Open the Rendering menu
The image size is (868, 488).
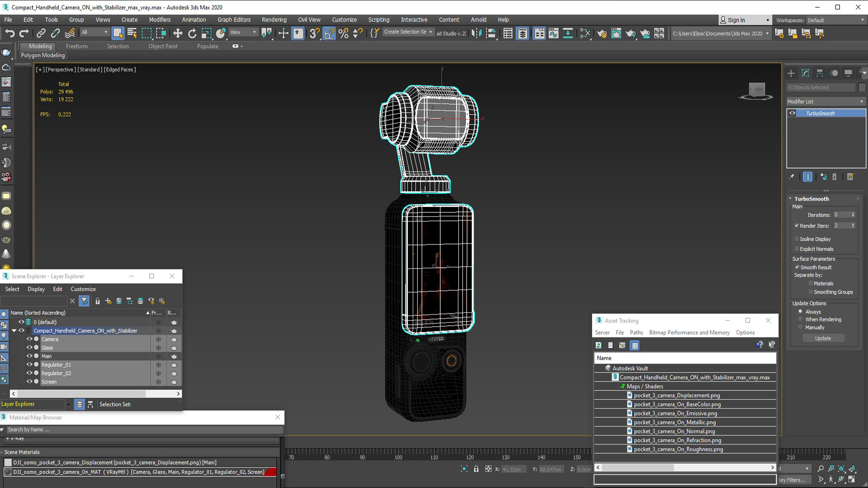pyautogui.click(x=274, y=19)
